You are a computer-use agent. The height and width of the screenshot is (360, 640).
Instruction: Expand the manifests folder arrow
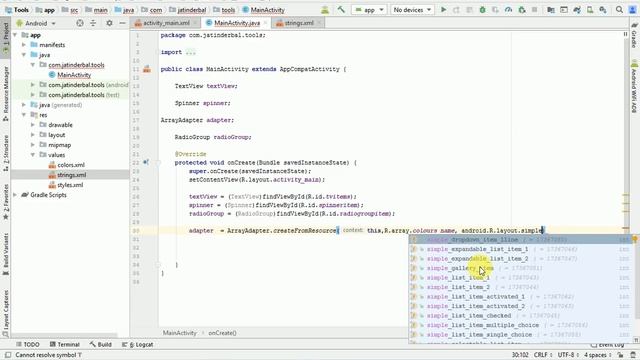[24, 45]
